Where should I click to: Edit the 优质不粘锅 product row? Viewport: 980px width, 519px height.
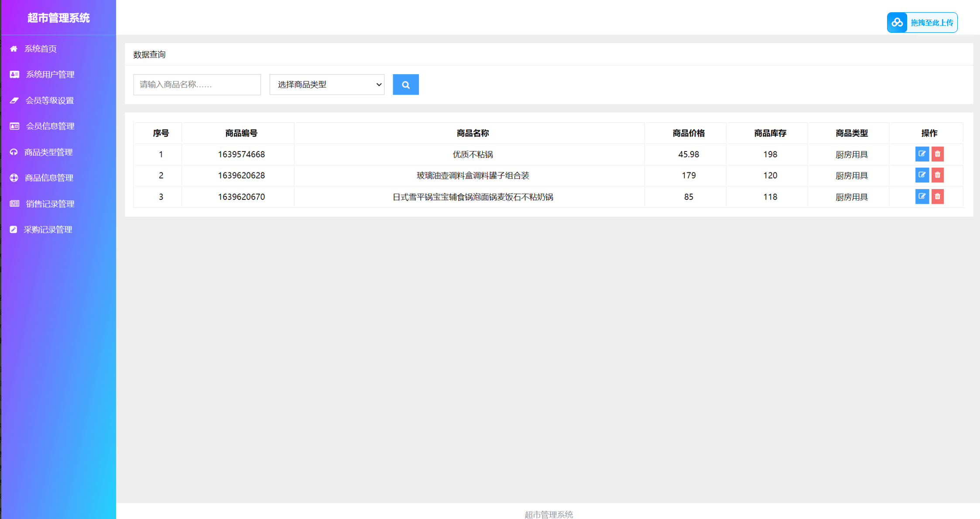pyautogui.click(x=922, y=154)
